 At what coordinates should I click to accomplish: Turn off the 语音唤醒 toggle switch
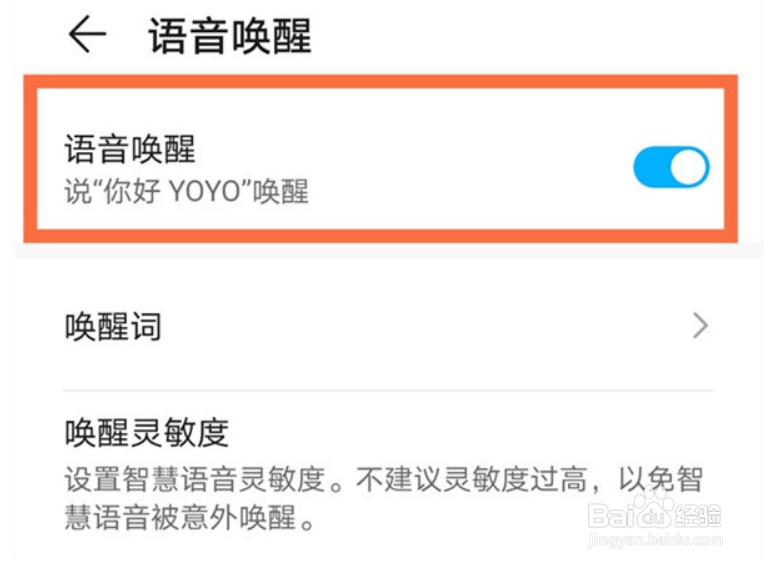click(671, 167)
